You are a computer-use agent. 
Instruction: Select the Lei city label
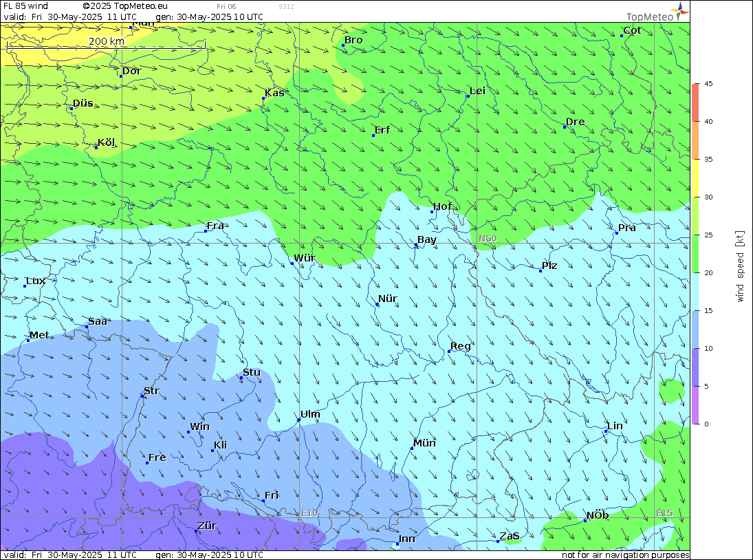click(477, 91)
